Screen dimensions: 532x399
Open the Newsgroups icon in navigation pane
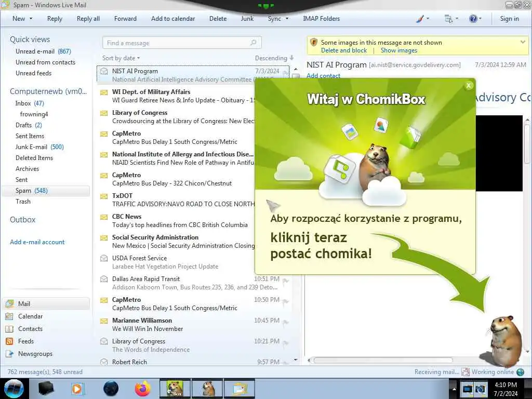tap(9, 354)
